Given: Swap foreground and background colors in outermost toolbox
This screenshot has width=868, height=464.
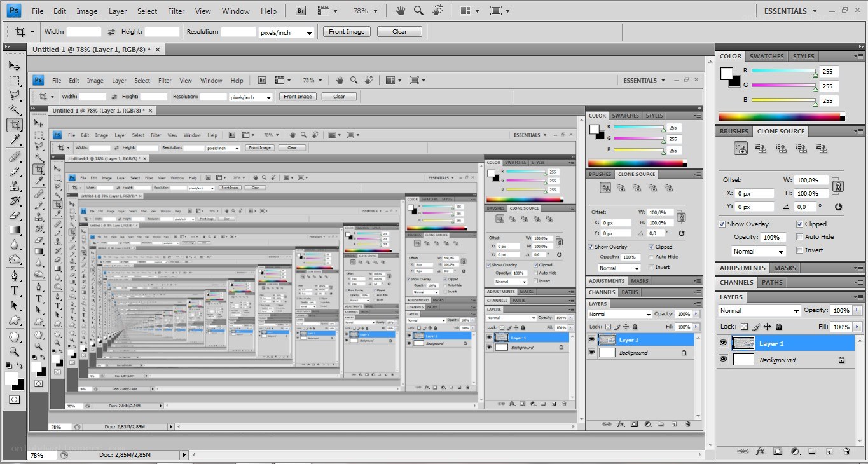Looking at the screenshot, I should (x=20, y=365).
